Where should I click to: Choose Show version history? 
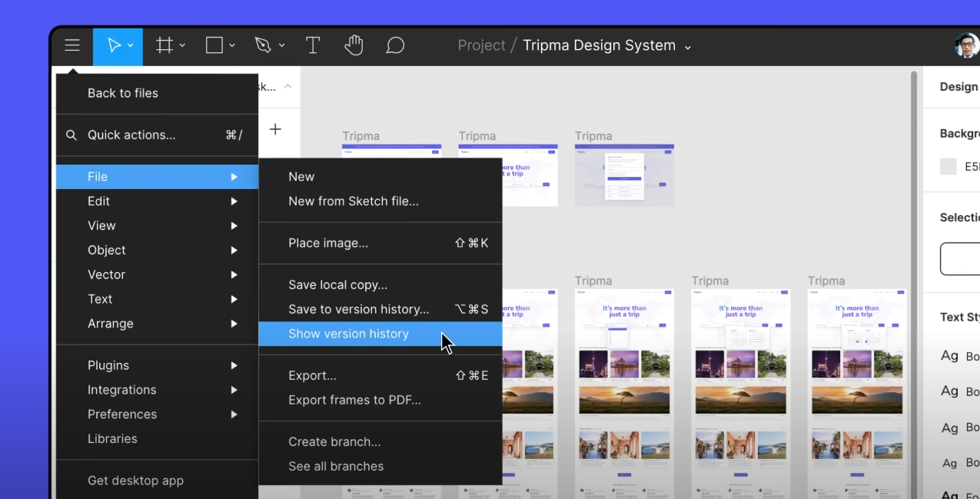[380, 334]
